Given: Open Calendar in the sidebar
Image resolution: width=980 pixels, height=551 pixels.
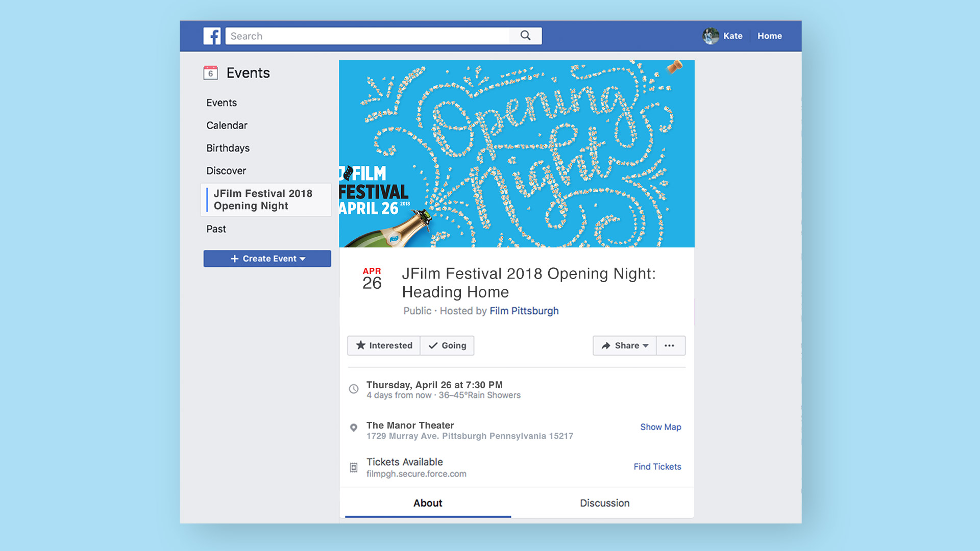Looking at the screenshot, I should [x=227, y=126].
